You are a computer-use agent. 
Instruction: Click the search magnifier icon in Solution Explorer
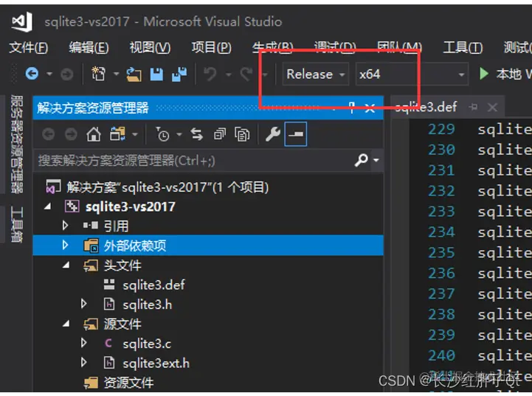point(362,160)
